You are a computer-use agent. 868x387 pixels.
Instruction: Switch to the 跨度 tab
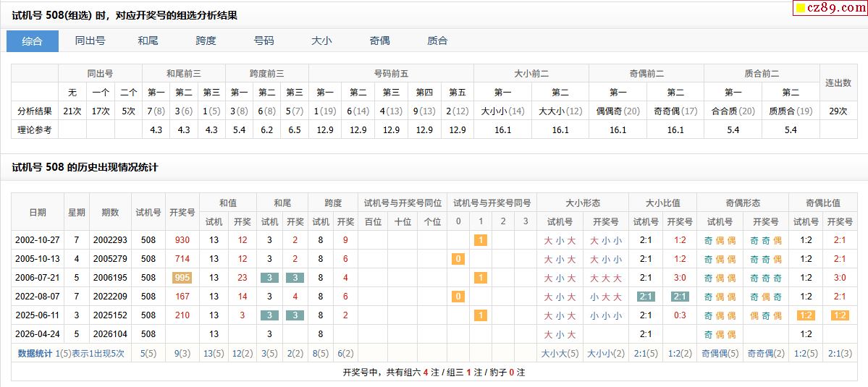[x=206, y=41]
